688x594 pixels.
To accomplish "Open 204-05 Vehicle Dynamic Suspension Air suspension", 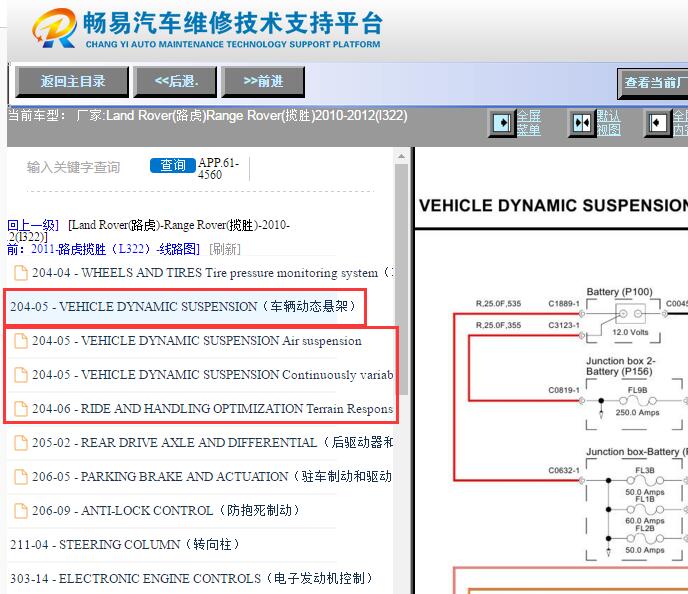I will (197, 340).
